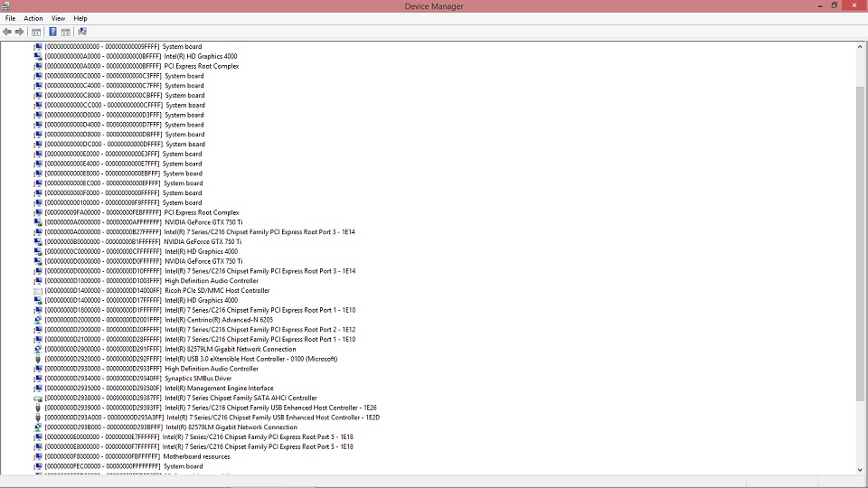Click the address text [D1400000 - D14000FF] of Ricoh row
Screen dimensions: 868x488
click(103, 290)
